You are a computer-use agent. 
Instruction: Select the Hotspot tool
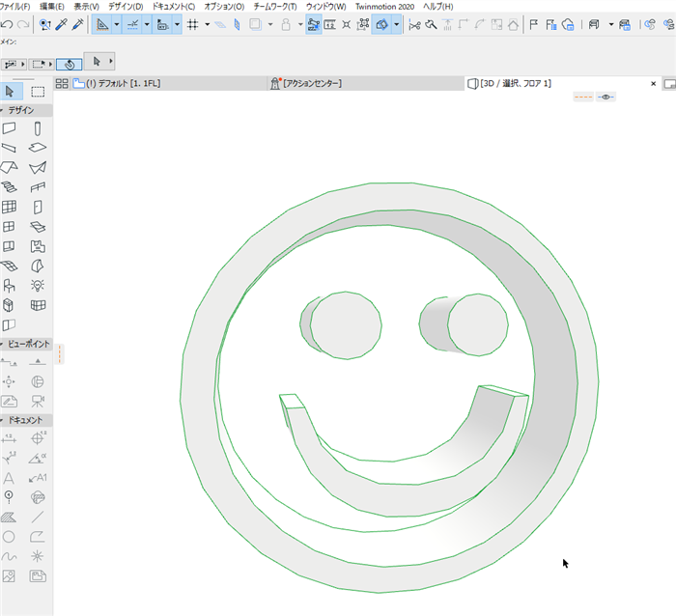[x=38, y=556]
